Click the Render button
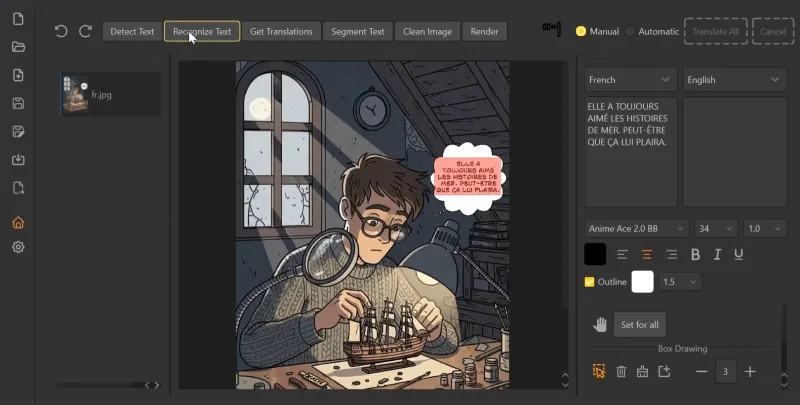Viewport: 800px width, 405px height. point(484,31)
